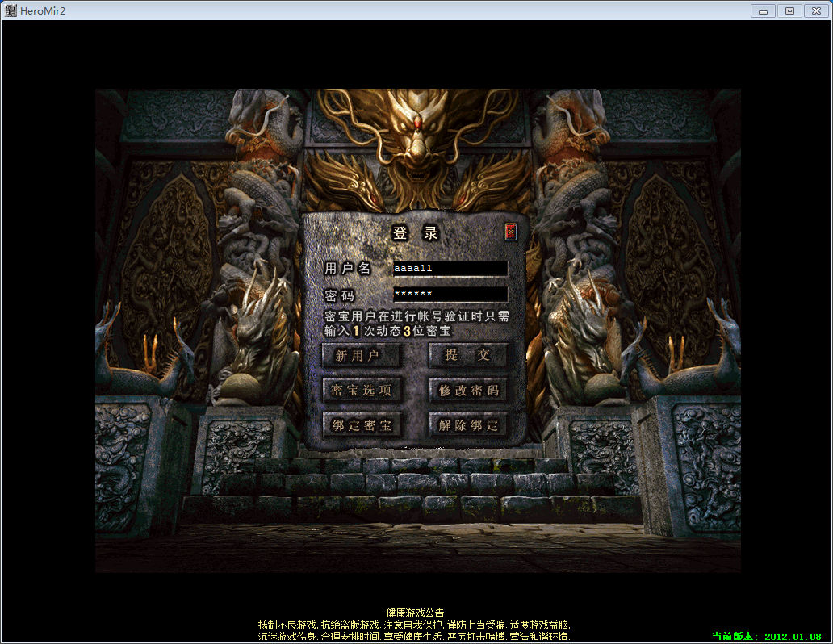Click the HeroMir2 title bar app icon

(x=10, y=10)
